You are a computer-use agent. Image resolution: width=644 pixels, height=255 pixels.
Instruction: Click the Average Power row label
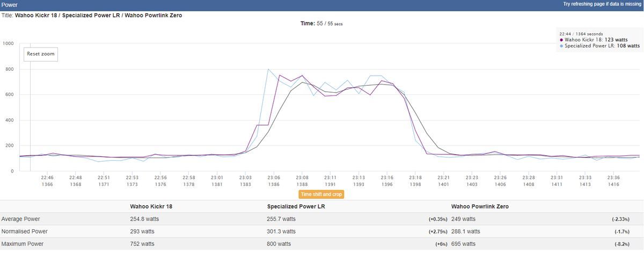21,219
